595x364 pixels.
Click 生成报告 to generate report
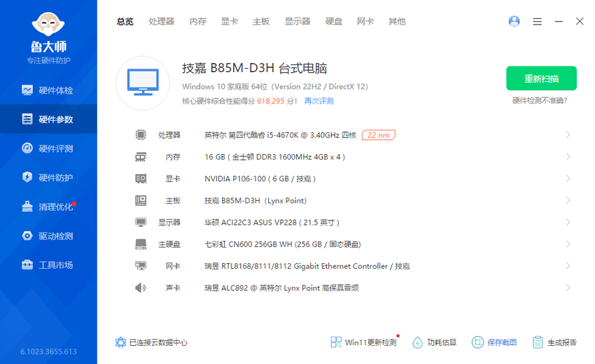point(554,342)
